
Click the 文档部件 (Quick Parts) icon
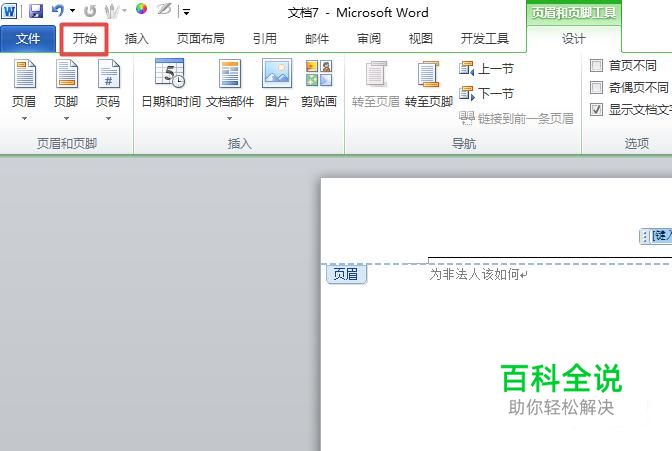(230, 74)
